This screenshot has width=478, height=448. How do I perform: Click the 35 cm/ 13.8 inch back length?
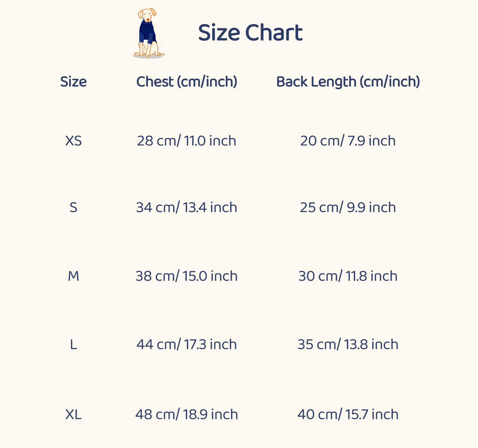coord(348,345)
